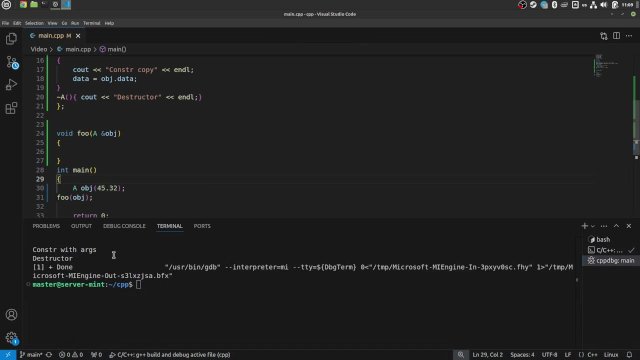Open terminal panel More Actions ellipsis
The image size is (640, 360).
coord(604,226)
